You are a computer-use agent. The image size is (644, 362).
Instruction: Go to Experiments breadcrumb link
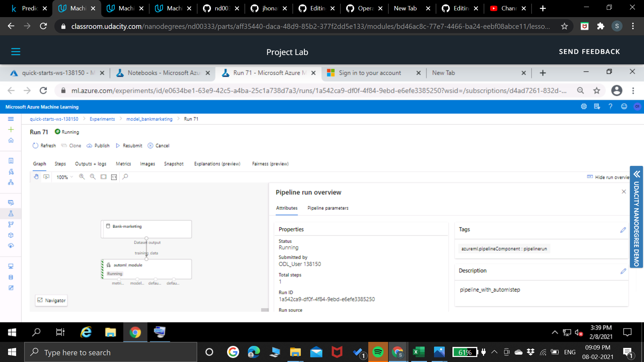pyautogui.click(x=102, y=119)
